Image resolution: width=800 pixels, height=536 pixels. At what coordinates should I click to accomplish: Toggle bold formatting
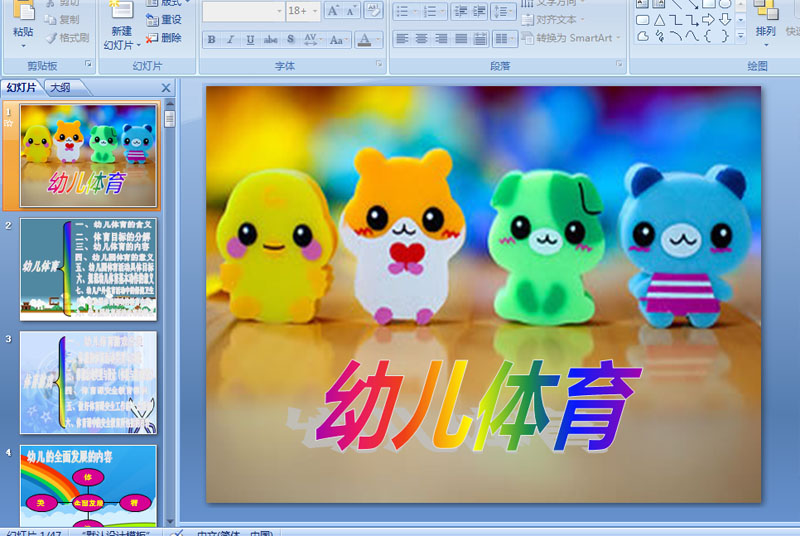[x=211, y=39]
